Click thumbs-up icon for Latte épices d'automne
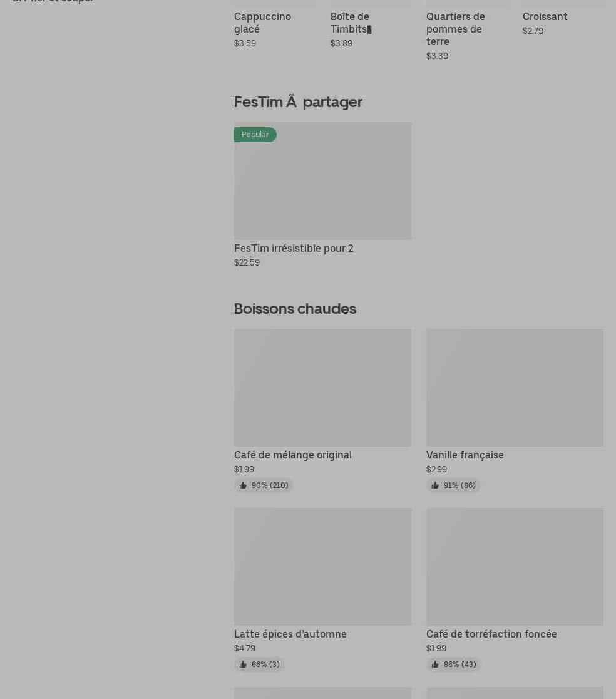The height and width of the screenshot is (699, 616). tap(243, 665)
